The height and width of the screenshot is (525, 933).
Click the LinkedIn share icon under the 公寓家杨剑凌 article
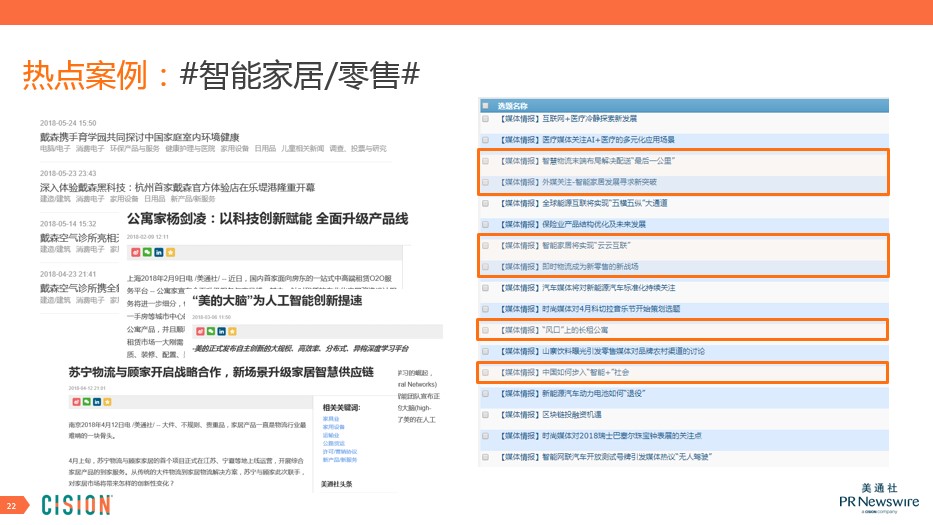coord(159,252)
